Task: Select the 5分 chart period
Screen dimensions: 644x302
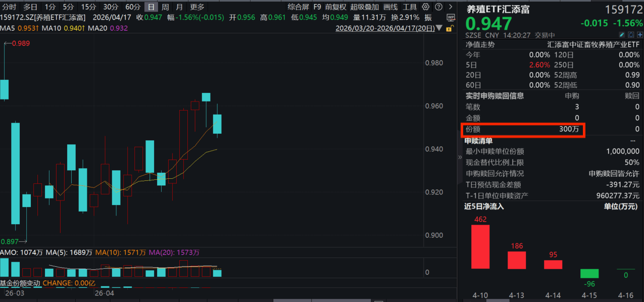Action: tap(68, 7)
